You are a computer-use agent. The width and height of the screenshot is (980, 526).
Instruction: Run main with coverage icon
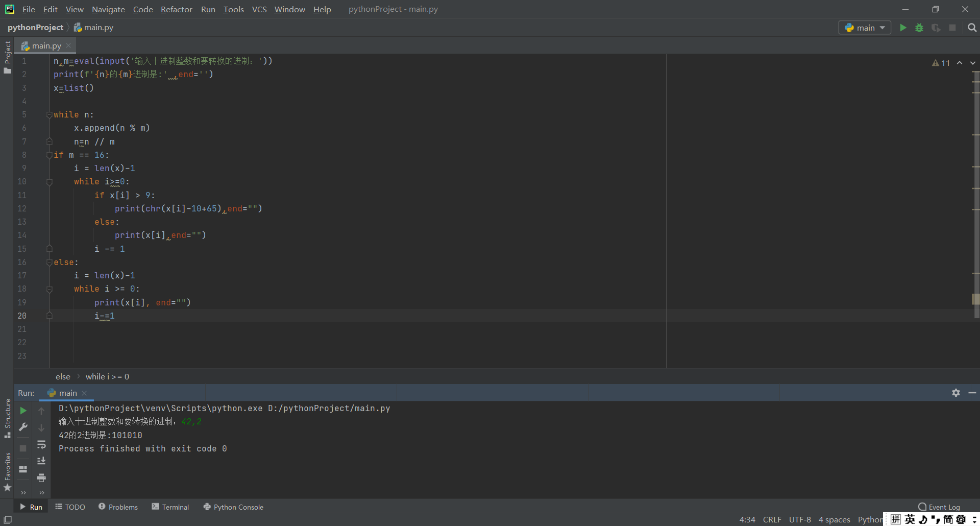click(x=936, y=28)
